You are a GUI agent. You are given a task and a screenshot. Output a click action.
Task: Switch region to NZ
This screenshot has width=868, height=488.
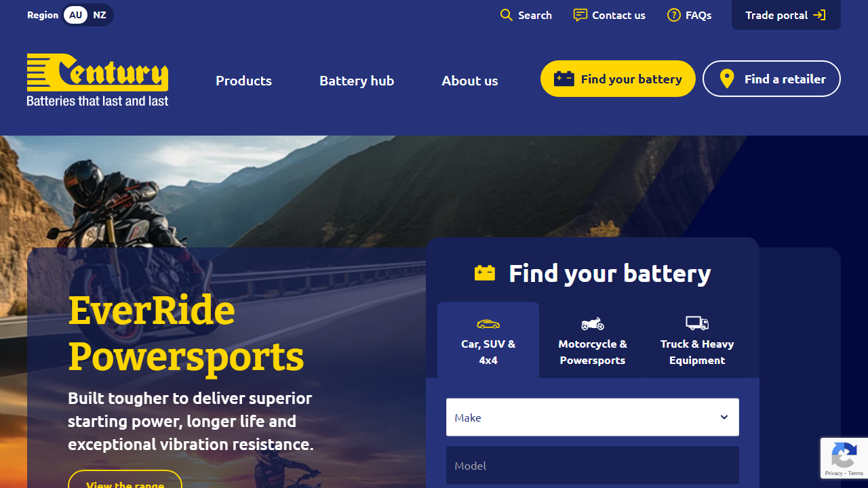pos(100,15)
